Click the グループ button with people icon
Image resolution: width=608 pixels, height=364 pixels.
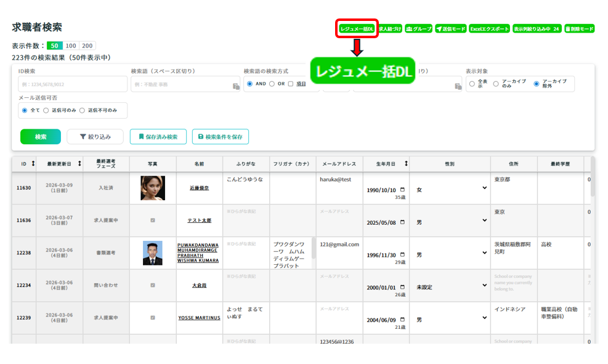point(418,29)
